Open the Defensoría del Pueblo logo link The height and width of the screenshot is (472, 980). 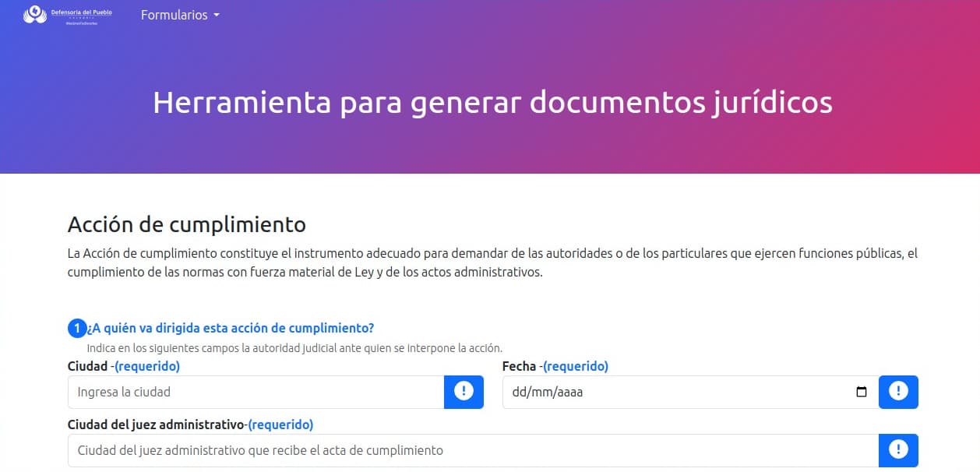(x=68, y=15)
